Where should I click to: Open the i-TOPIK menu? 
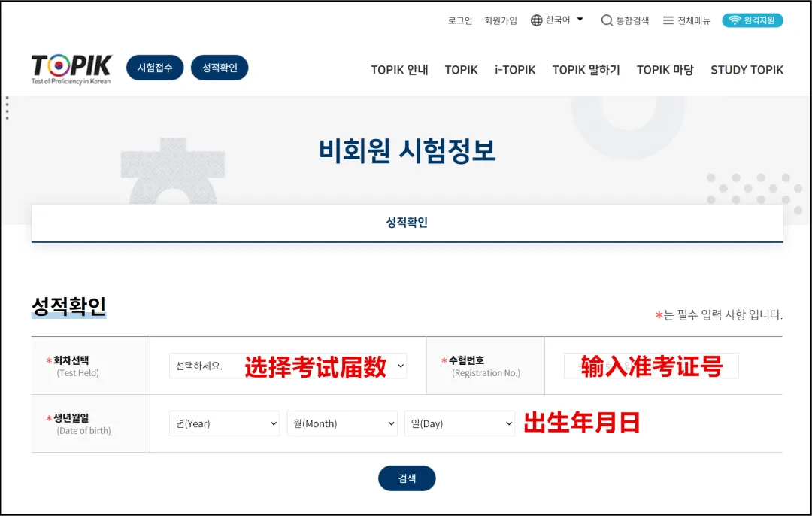[515, 70]
